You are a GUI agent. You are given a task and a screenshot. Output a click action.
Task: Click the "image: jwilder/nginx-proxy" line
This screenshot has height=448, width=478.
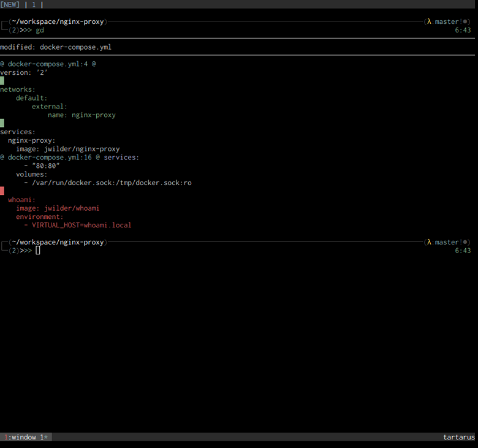[67, 149]
